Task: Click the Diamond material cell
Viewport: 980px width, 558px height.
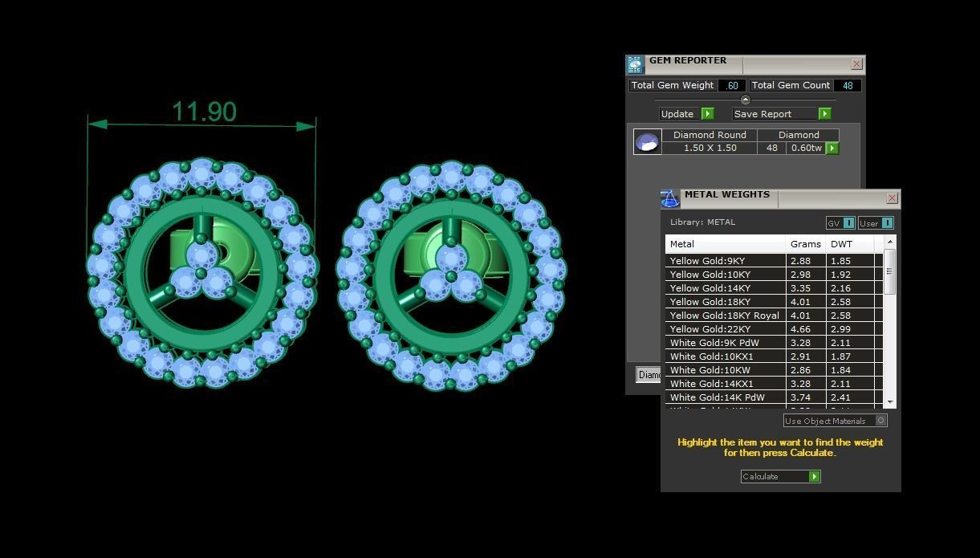Action: pos(799,135)
